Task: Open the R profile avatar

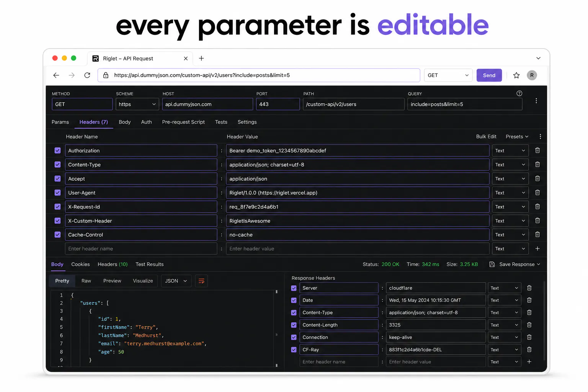Action: [x=532, y=75]
